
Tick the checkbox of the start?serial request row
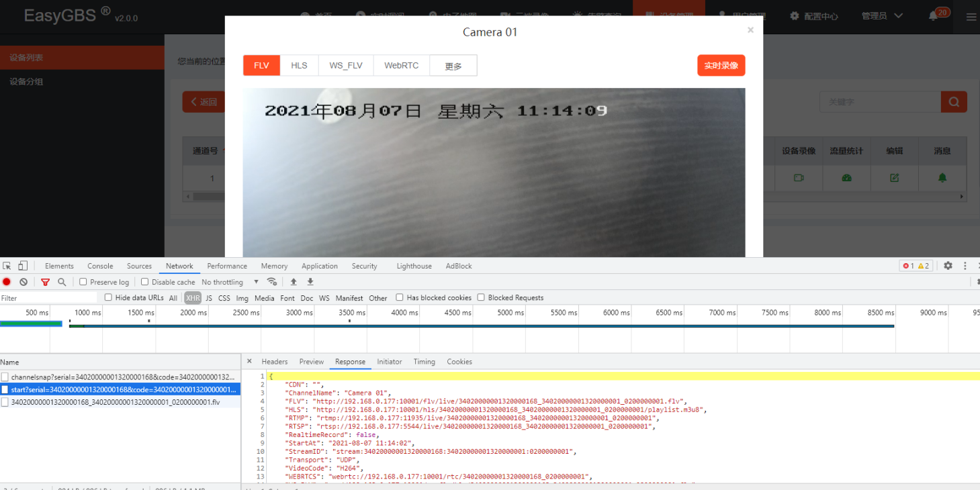point(5,390)
